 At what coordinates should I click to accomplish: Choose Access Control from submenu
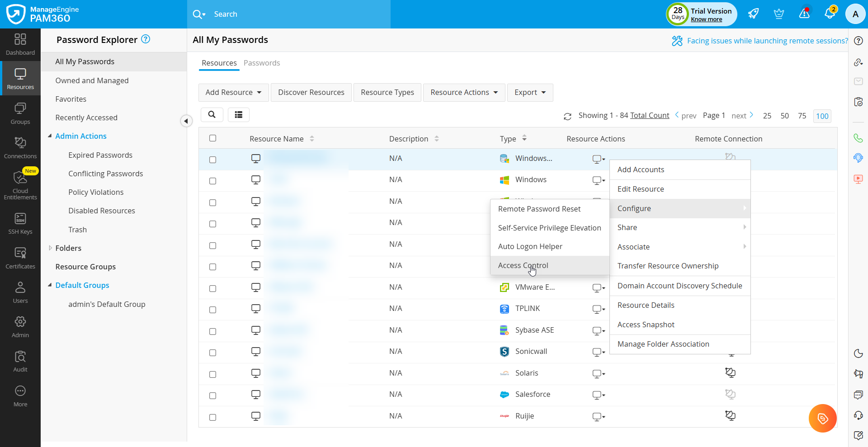tap(523, 266)
